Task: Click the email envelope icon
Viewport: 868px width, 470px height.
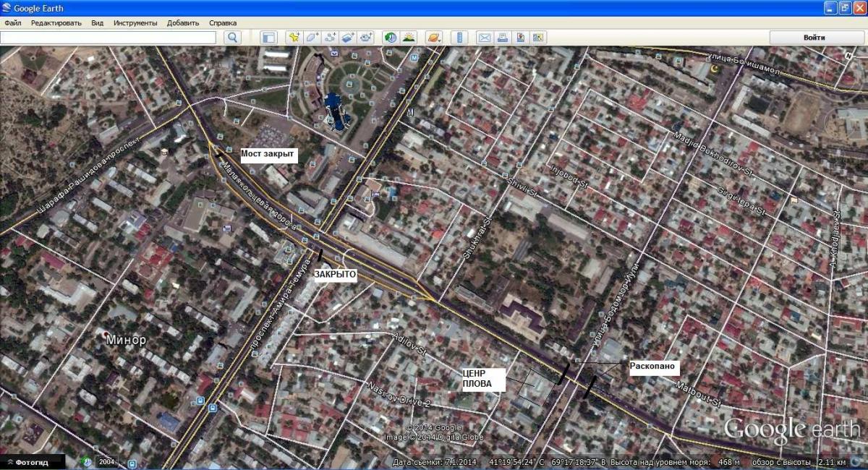Action: [484, 38]
